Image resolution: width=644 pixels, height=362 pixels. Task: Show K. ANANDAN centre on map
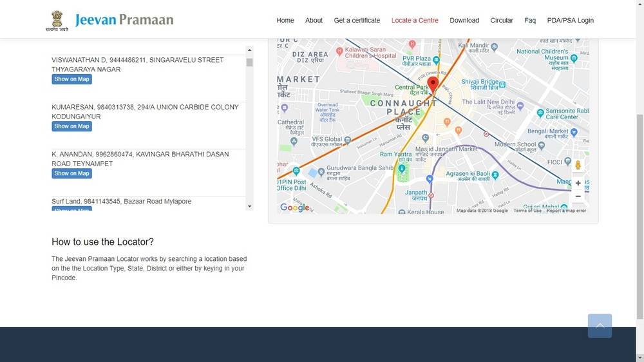pyautogui.click(x=71, y=173)
